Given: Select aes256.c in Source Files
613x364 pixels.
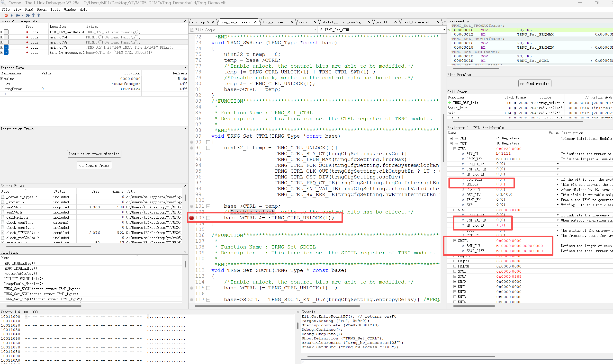Looking at the screenshot, I should tap(14, 207).
